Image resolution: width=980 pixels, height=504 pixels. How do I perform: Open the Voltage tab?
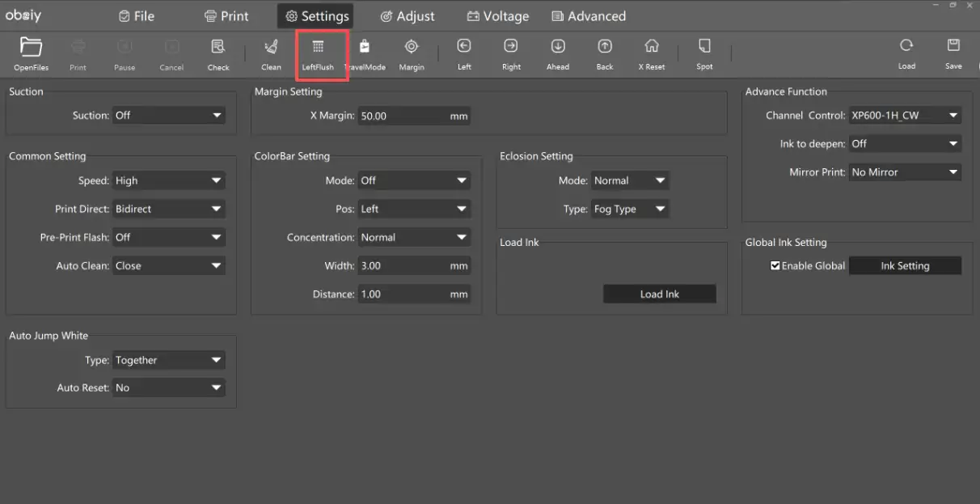(x=497, y=16)
